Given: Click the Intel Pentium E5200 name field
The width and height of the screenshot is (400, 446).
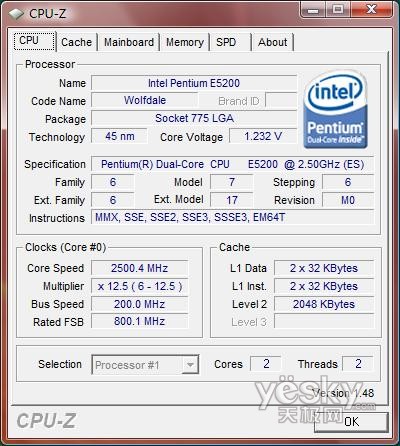Looking at the screenshot, I should [x=194, y=83].
